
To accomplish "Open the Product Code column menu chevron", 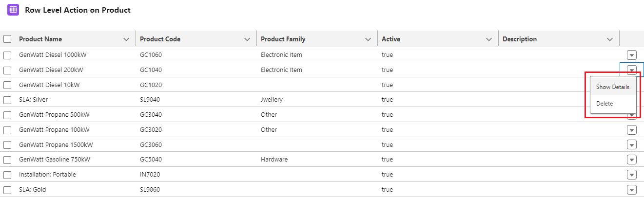I will (247, 39).
